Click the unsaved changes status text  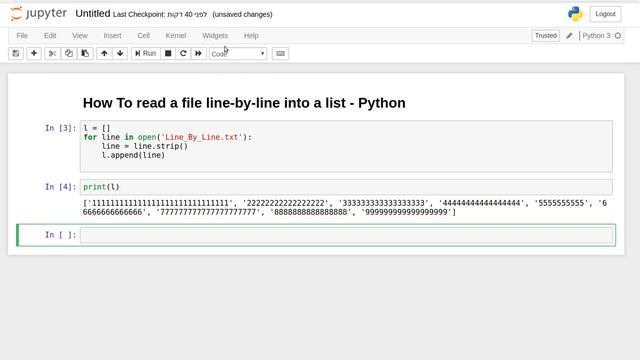[x=242, y=14]
